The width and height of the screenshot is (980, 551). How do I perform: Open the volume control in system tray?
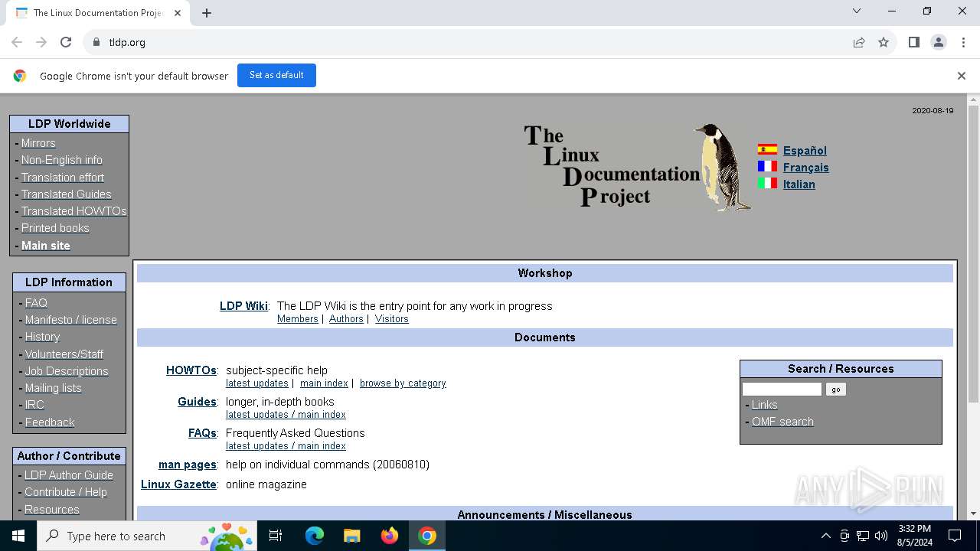tap(881, 536)
